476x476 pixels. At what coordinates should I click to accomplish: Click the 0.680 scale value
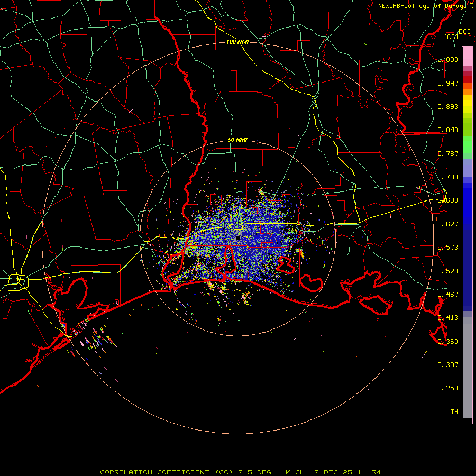(448, 200)
